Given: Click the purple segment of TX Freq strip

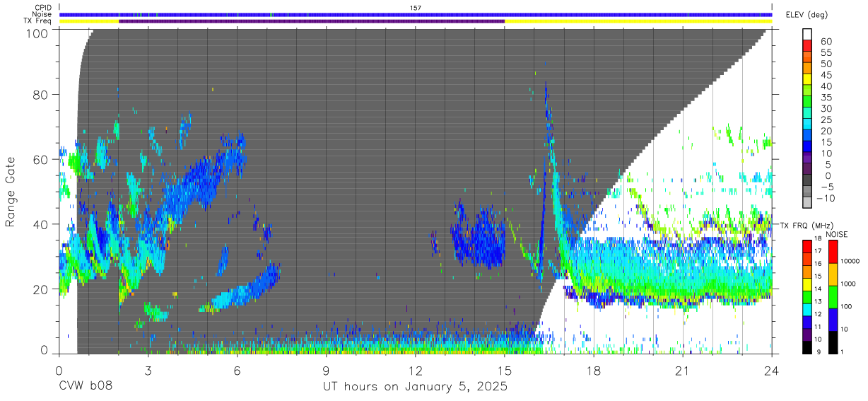Looking at the screenshot, I should 312,21.
